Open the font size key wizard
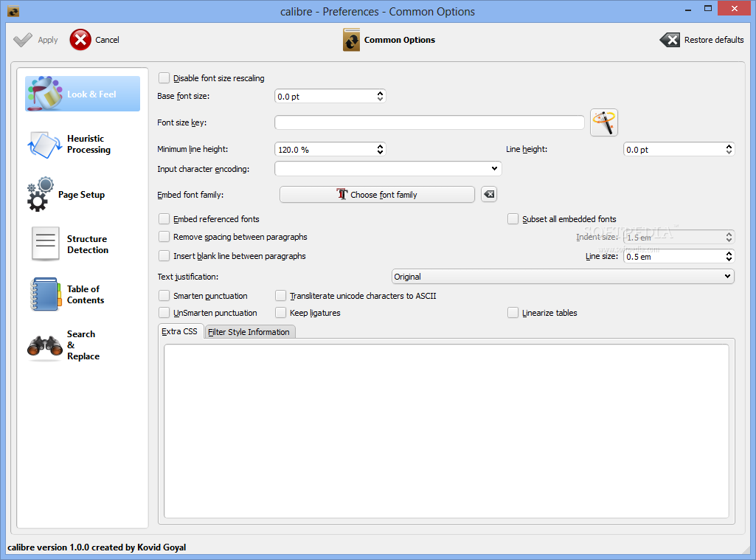Viewport: 756px width, 560px height. coord(603,122)
